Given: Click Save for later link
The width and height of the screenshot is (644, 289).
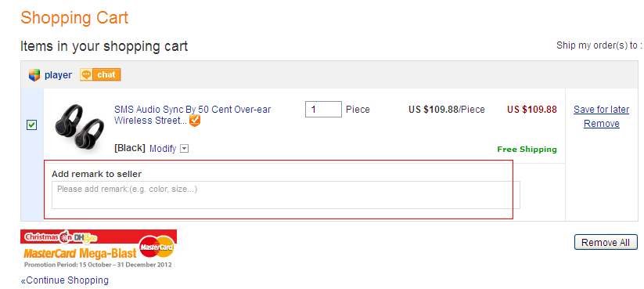Looking at the screenshot, I should pyautogui.click(x=601, y=110).
